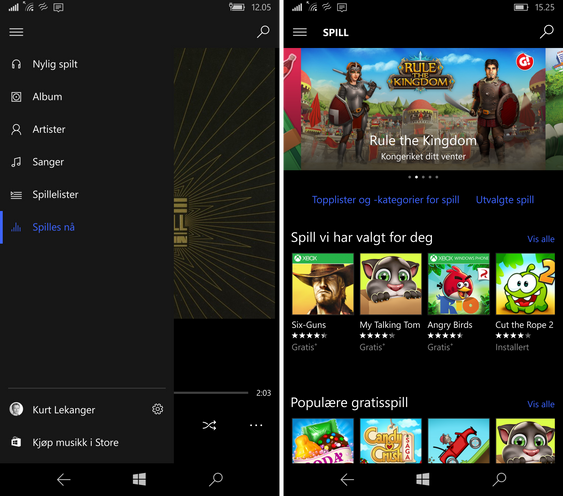563x496 pixels.
Task: Select Sanger in music sidebar
Action: pos(87,162)
